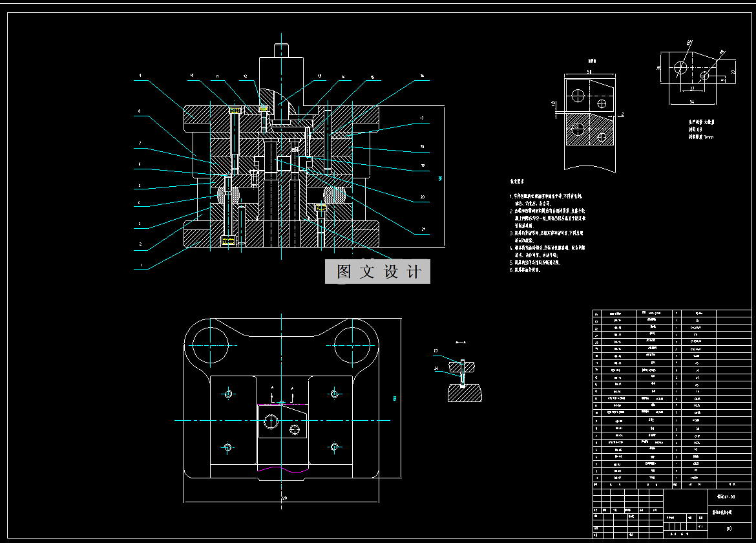This screenshot has width=756, height=543.
Task: Select callout 24 in detail view
Action: pos(436,368)
